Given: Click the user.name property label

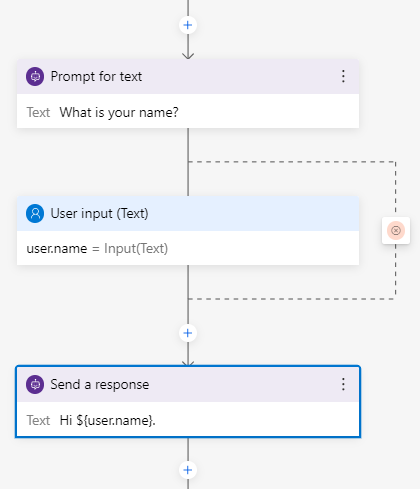Looking at the screenshot, I should tap(57, 249).
